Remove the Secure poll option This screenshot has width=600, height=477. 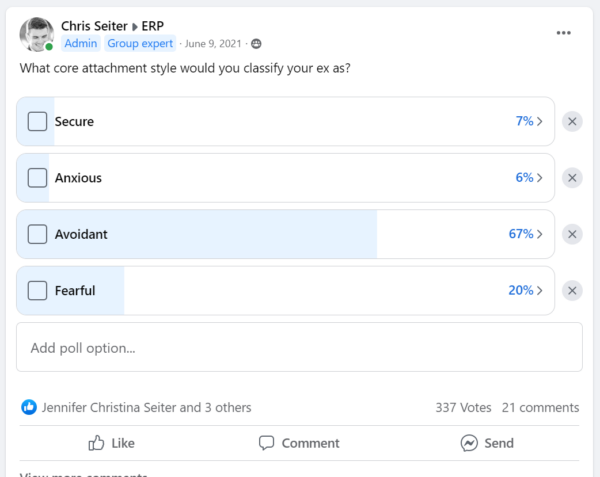[x=572, y=122]
